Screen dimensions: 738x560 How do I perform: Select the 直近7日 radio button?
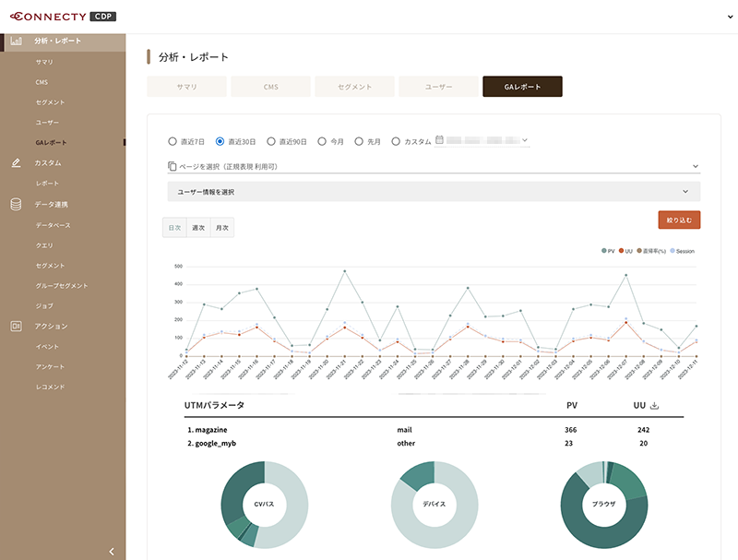[x=173, y=141]
